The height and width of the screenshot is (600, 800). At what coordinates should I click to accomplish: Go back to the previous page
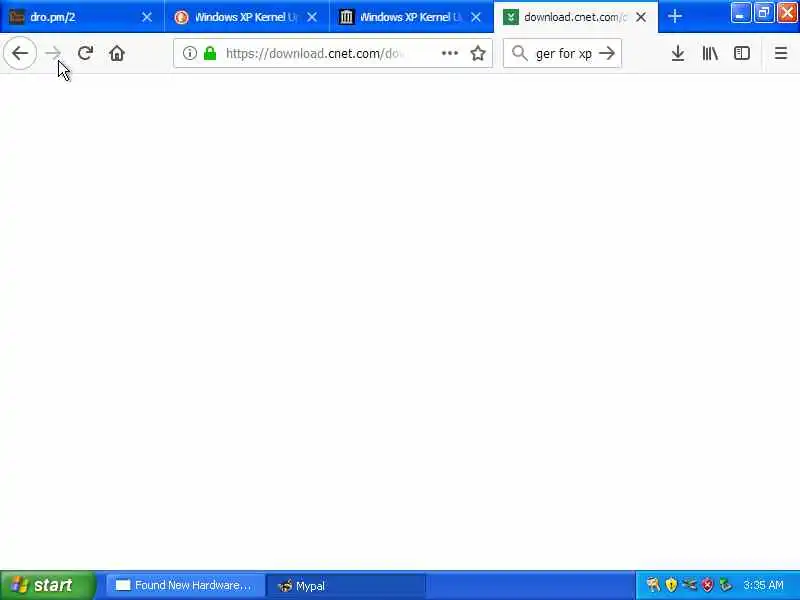pos(20,53)
